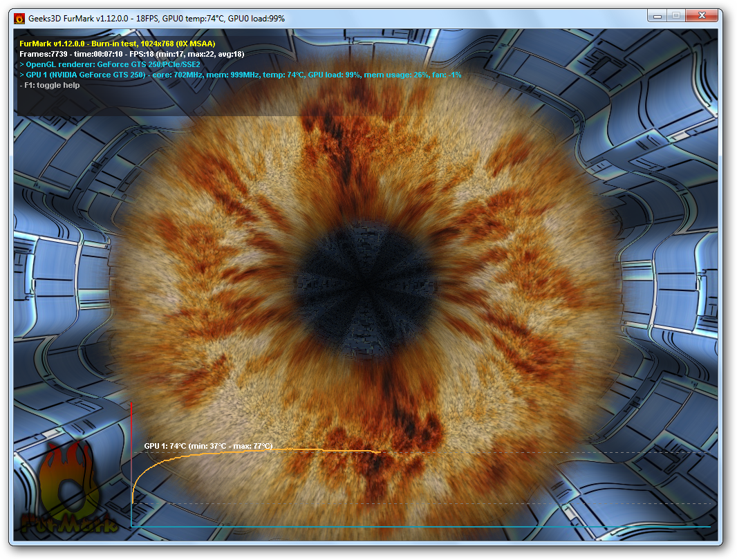
Task: Select the Frames and FPS statistics line
Action: click(x=131, y=54)
